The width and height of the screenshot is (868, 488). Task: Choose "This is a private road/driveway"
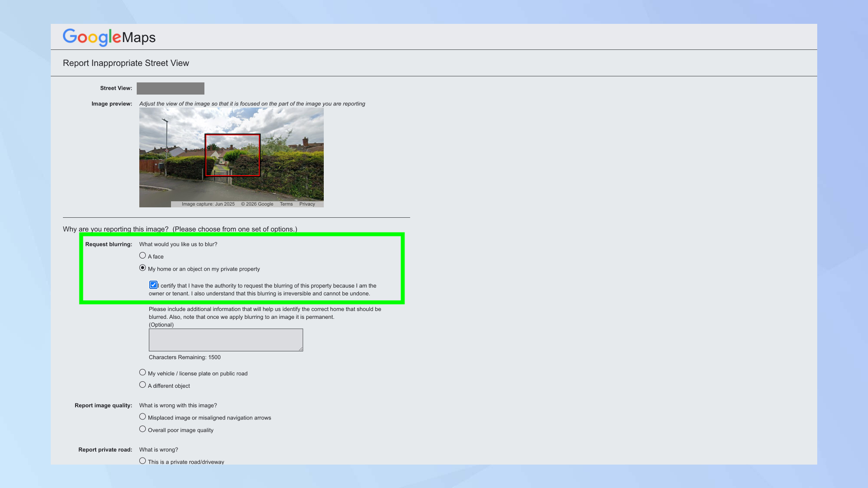[x=142, y=461]
